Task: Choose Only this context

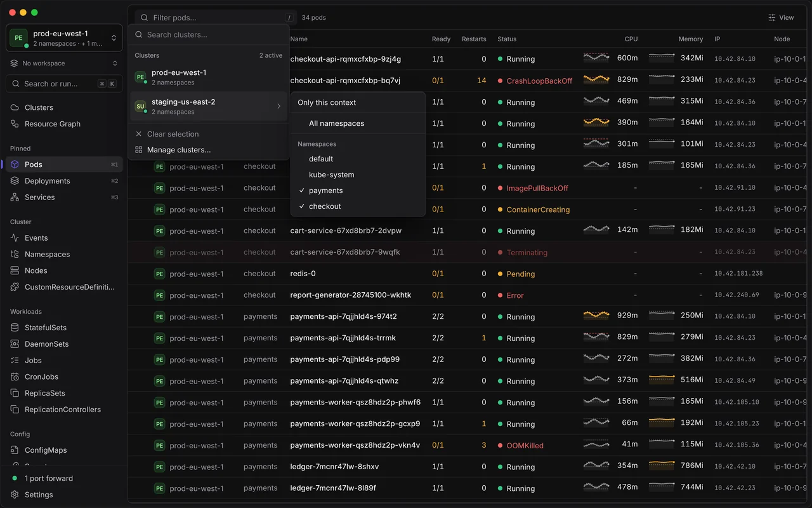Action: point(358,102)
